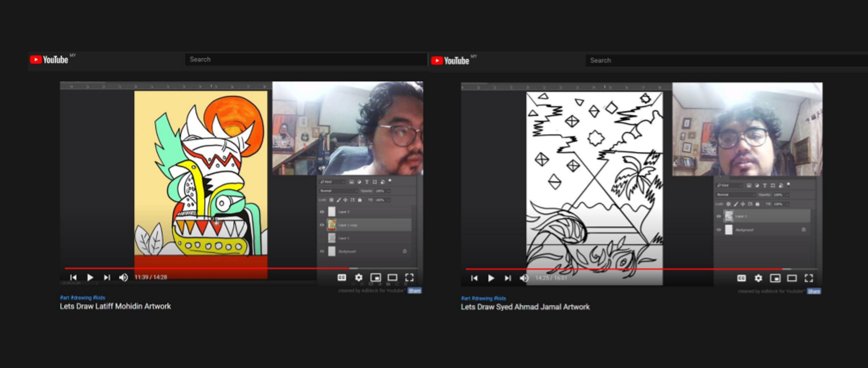Mute the right video volume
The height and width of the screenshot is (368, 868).
524,278
